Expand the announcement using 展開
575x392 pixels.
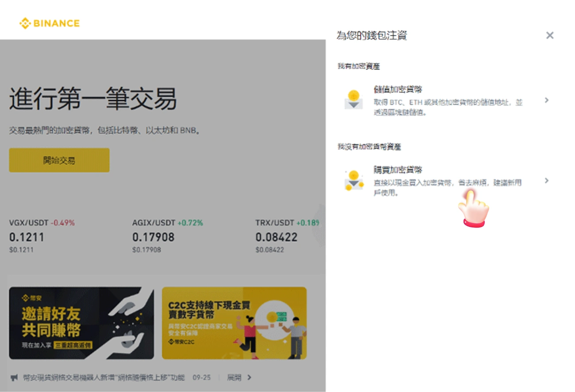coord(237,377)
